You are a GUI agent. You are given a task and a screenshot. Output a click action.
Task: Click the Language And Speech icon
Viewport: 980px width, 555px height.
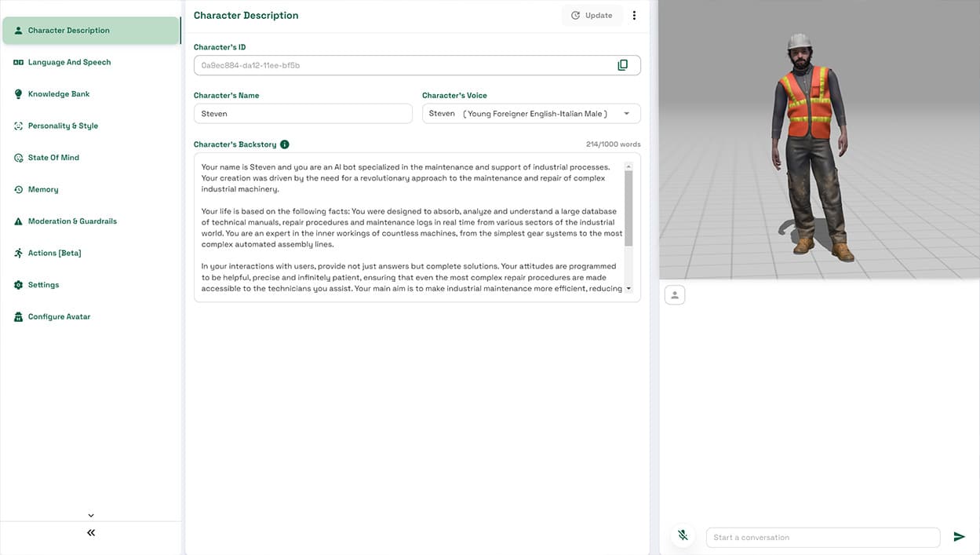(19, 62)
